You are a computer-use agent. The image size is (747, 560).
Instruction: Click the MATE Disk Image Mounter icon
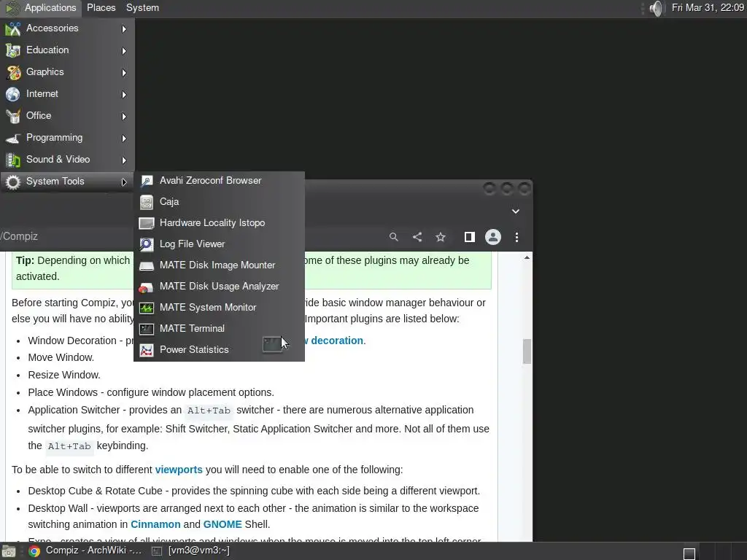(147, 265)
